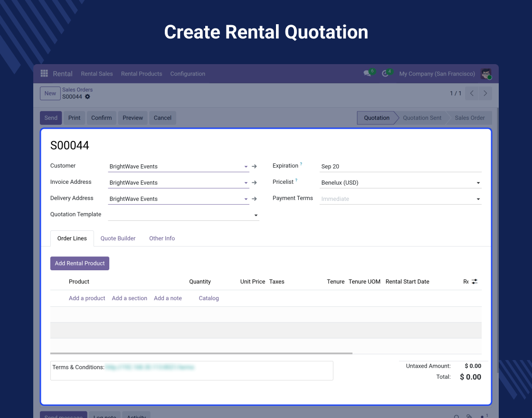Open the activities clock icon

coord(385,74)
